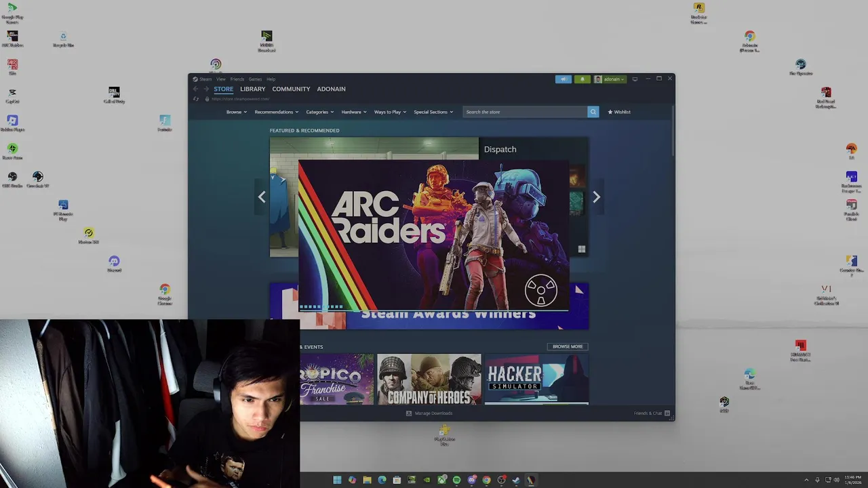Open Steam notifications bell
868x488 pixels.
(582, 79)
